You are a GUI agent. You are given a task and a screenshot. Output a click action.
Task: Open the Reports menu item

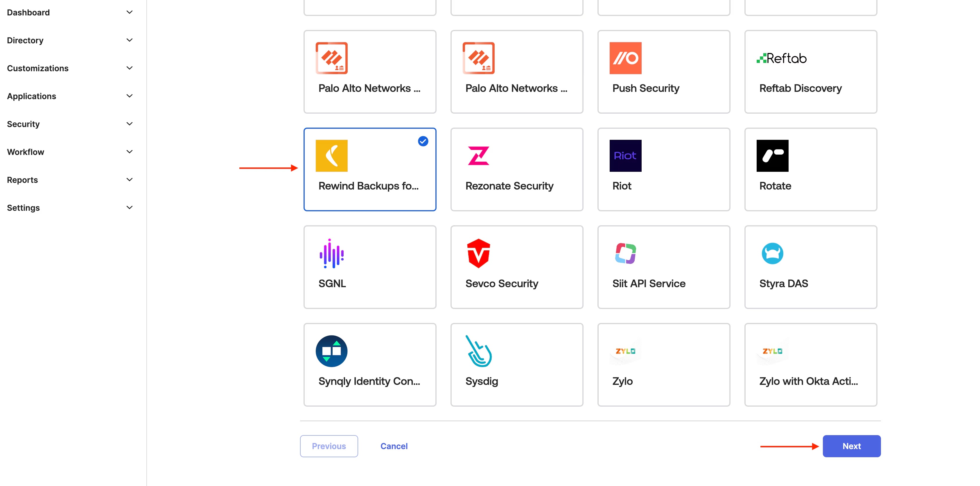[x=22, y=180]
